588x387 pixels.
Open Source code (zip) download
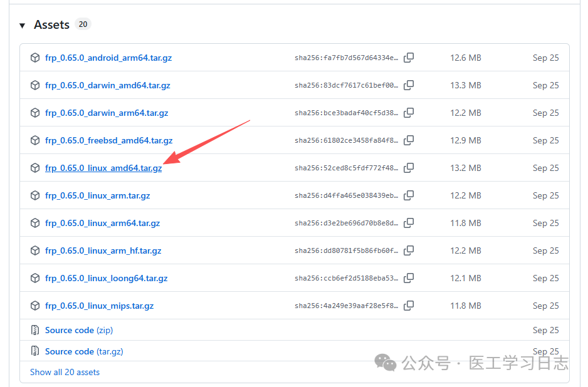(x=79, y=330)
